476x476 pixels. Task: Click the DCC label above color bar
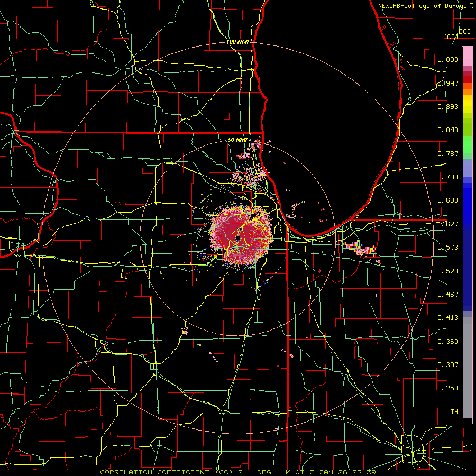[x=465, y=32]
